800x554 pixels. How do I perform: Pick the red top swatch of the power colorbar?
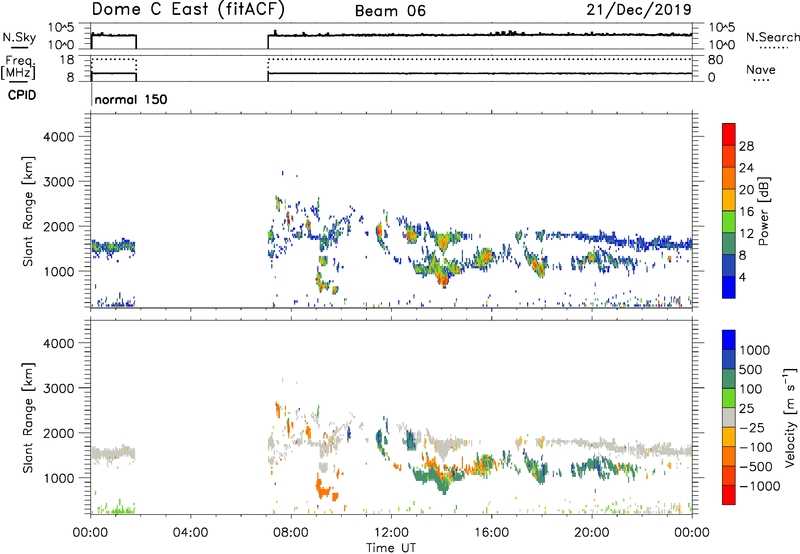click(729, 134)
